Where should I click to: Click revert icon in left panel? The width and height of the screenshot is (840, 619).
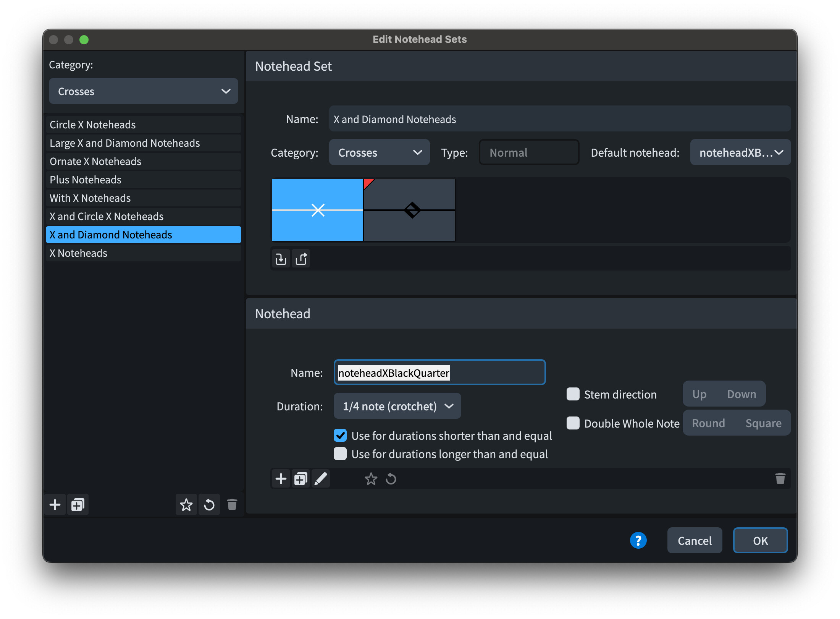[209, 505]
